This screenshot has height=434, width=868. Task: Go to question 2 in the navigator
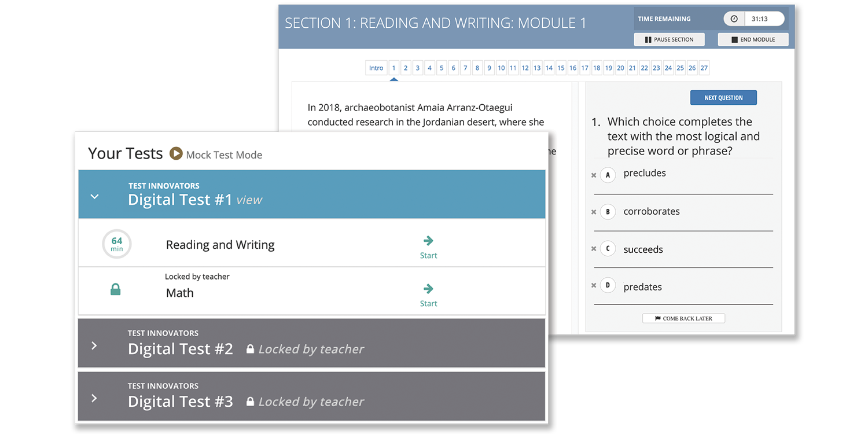pos(406,68)
